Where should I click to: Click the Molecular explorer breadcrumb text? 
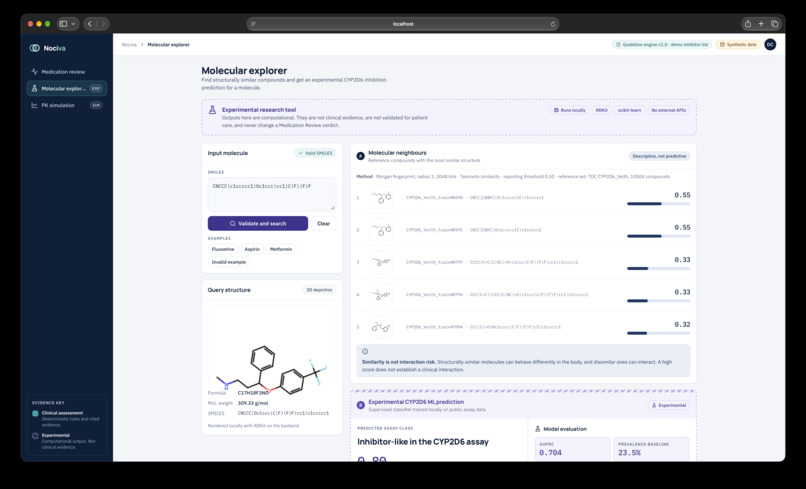169,45
